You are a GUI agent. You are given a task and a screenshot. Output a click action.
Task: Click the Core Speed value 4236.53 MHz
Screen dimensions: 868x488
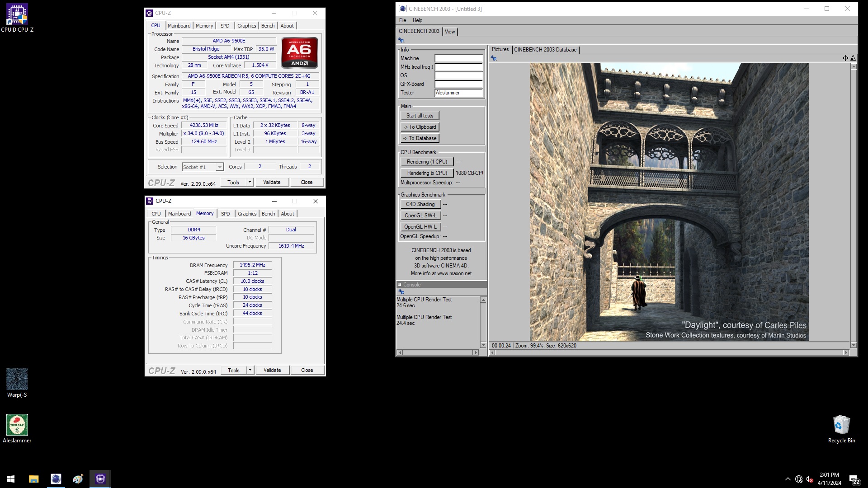[x=204, y=126]
